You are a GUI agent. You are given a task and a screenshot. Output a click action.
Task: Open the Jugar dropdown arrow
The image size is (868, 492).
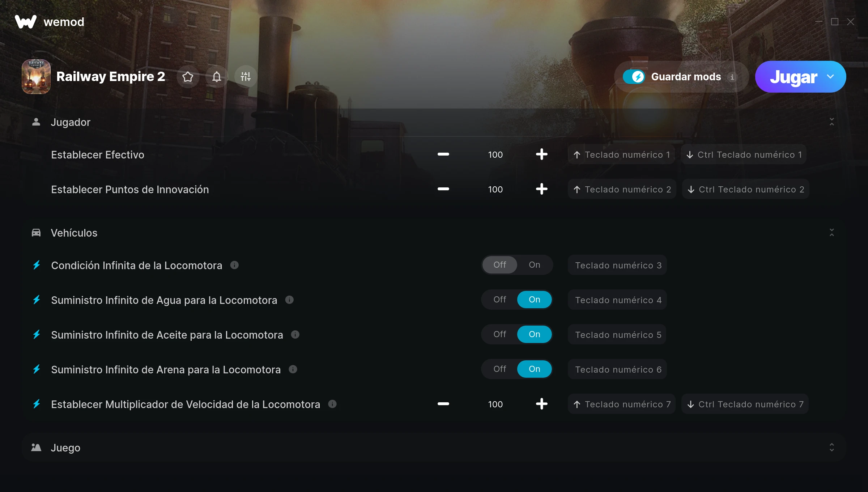coord(830,77)
